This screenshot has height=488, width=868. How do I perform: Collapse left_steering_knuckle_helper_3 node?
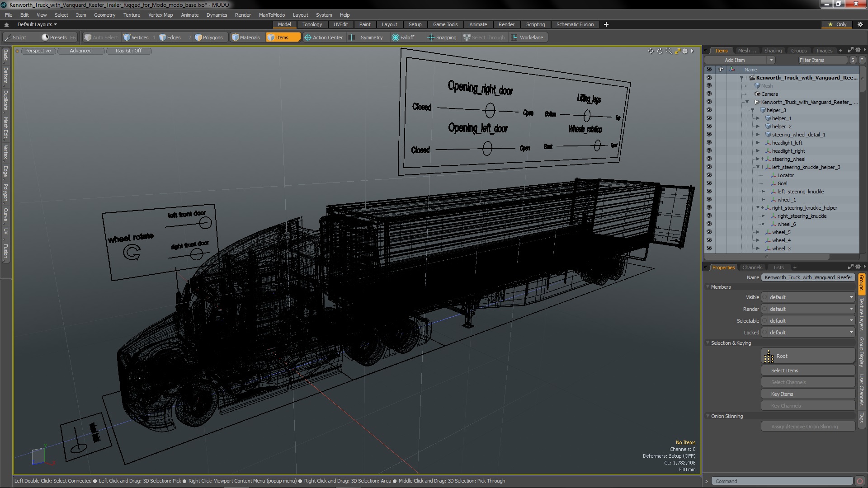758,167
